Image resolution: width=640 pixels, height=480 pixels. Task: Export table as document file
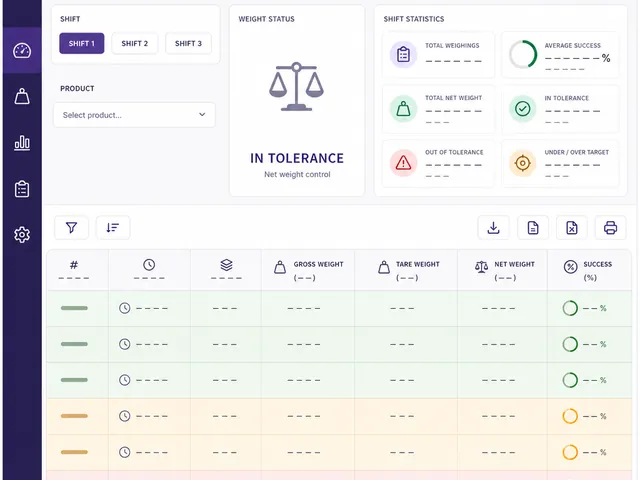click(x=533, y=228)
